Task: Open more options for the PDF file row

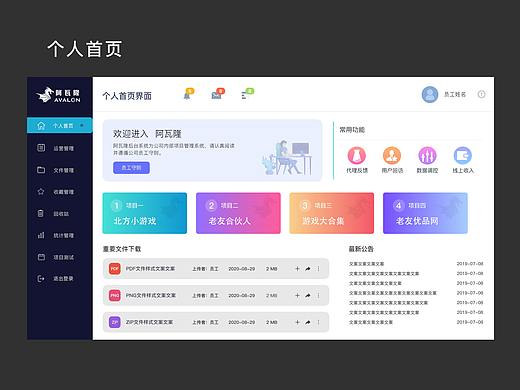Action: coord(318,269)
